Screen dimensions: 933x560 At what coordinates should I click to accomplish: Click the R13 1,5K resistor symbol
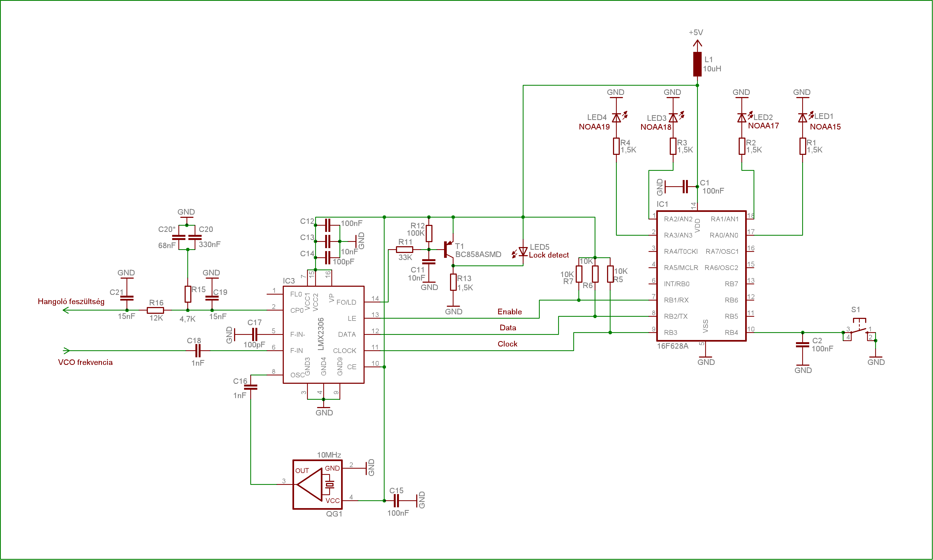point(454,282)
